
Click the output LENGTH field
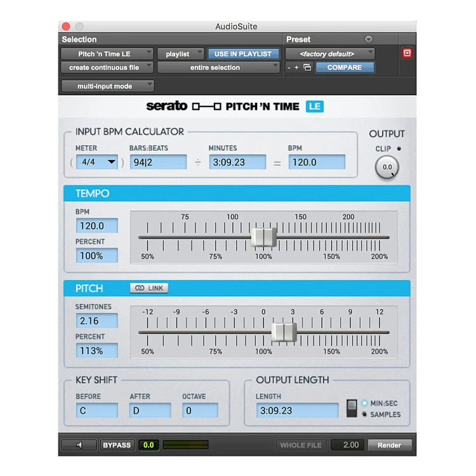tap(297, 411)
